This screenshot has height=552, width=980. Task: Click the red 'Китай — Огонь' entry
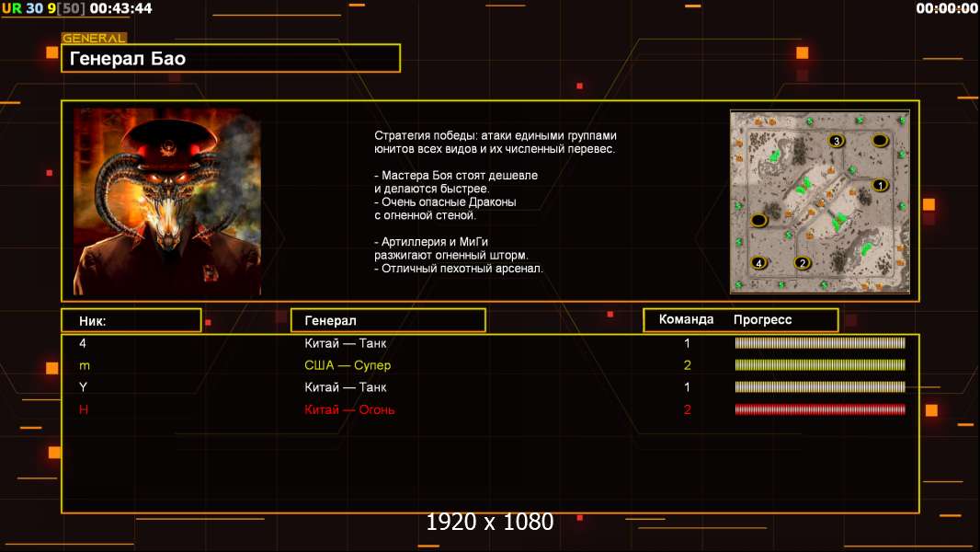(349, 409)
